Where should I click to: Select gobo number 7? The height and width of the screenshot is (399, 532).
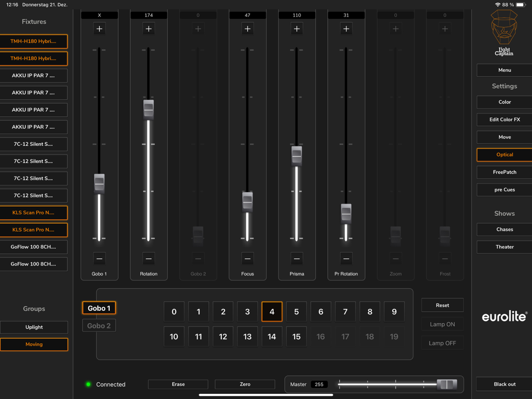pyautogui.click(x=345, y=312)
